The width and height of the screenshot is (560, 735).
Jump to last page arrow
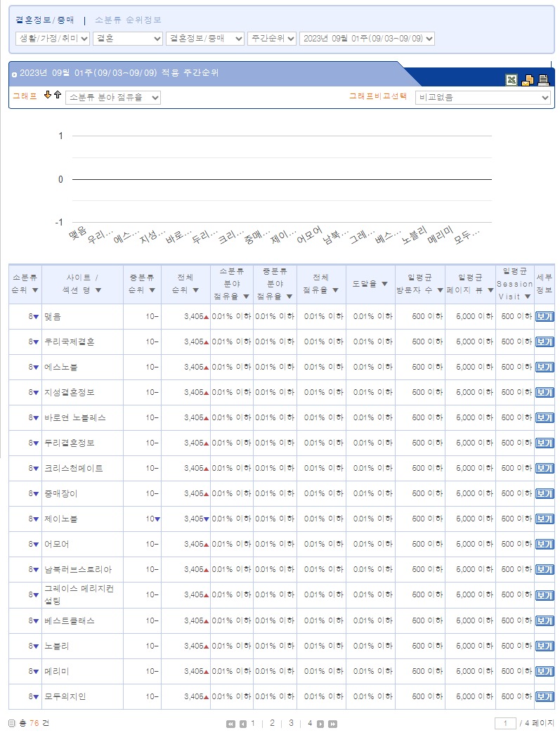tap(332, 724)
